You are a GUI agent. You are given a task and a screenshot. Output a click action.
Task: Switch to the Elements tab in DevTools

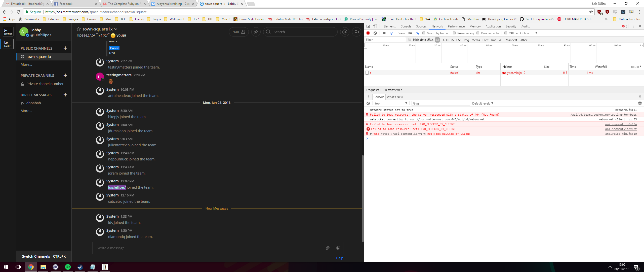click(390, 26)
